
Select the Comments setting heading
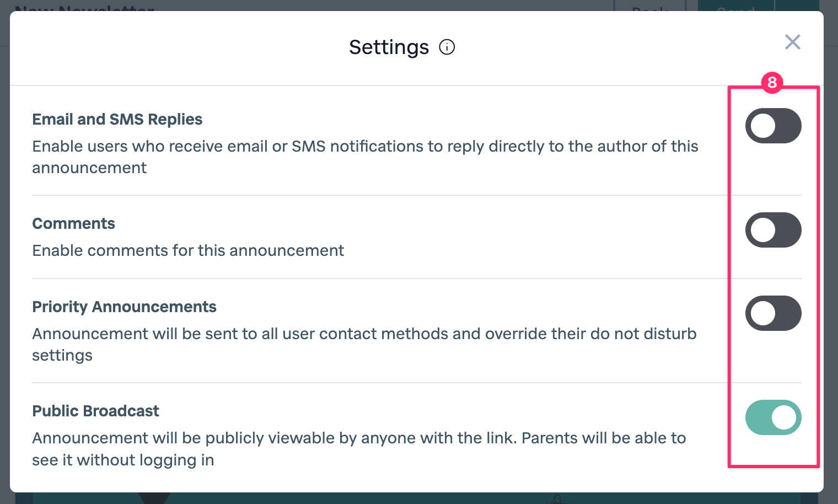coord(73,223)
